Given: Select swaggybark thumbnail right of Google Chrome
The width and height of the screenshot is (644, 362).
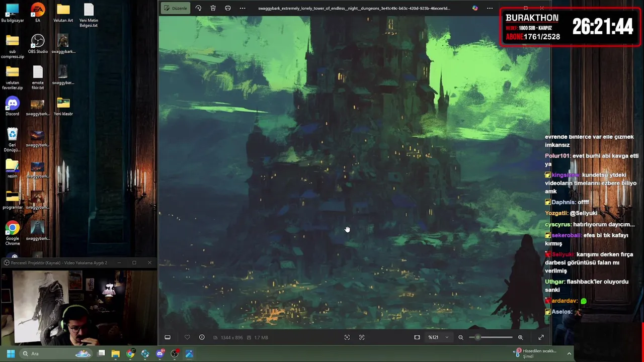Looking at the screenshot, I should click(x=38, y=231).
